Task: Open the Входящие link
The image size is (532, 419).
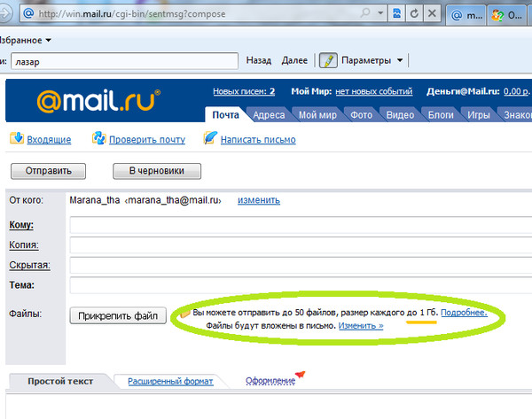Action: point(49,140)
